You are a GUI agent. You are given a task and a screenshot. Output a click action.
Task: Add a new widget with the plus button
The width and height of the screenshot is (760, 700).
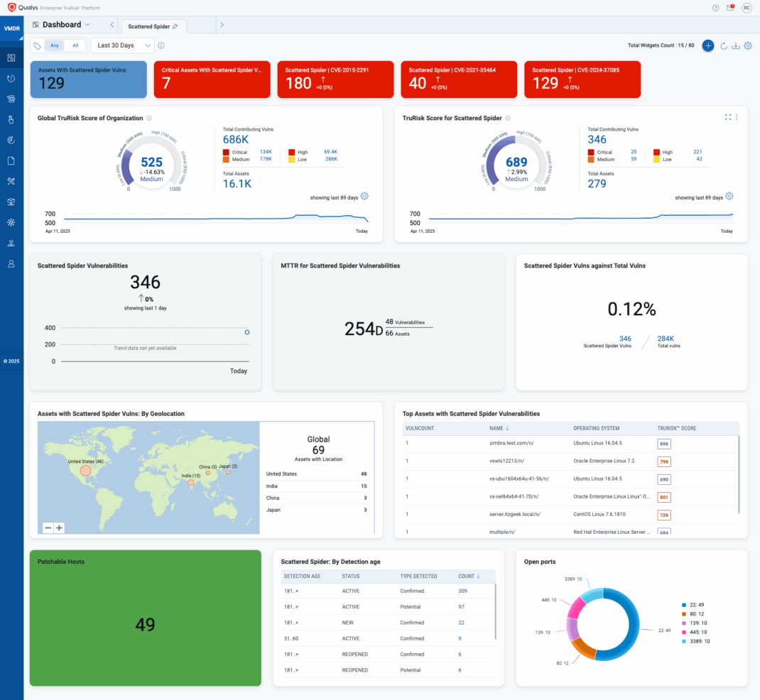tap(708, 45)
